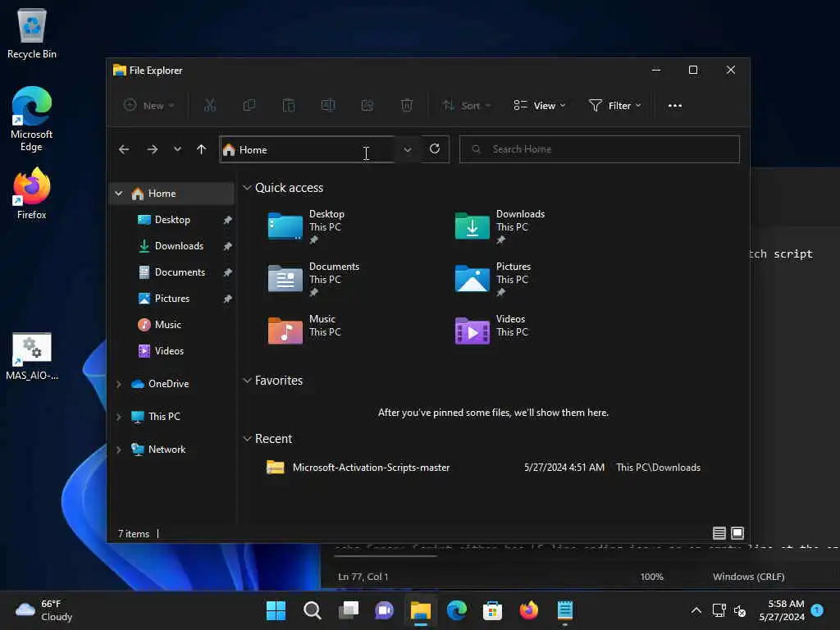Open Documents folder in Quick access

pos(314,279)
